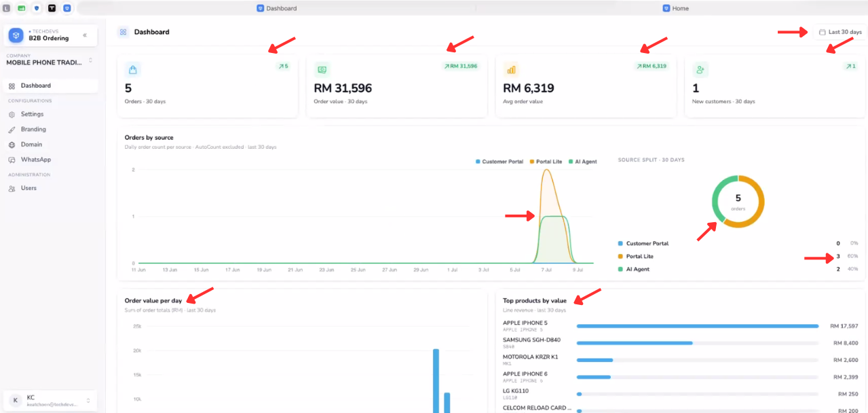The height and width of the screenshot is (413, 868).
Task: Click the shopping bag icon on Orders card
Action: click(133, 69)
